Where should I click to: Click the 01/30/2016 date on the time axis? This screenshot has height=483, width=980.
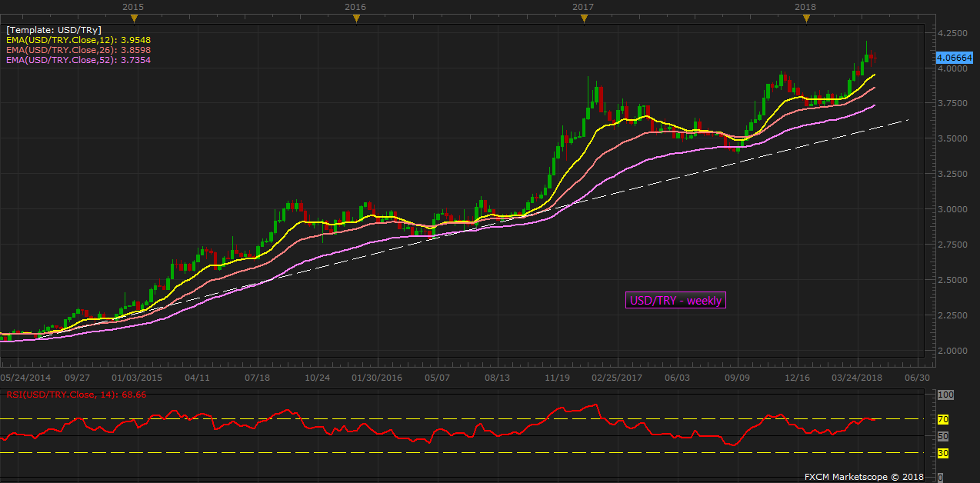(377, 378)
